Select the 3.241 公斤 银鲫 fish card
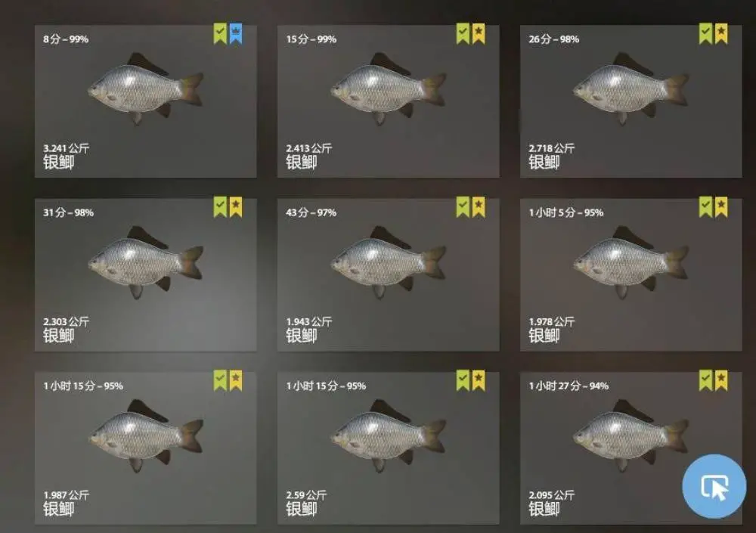Image resolution: width=756 pixels, height=533 pixels. [146, 101]
